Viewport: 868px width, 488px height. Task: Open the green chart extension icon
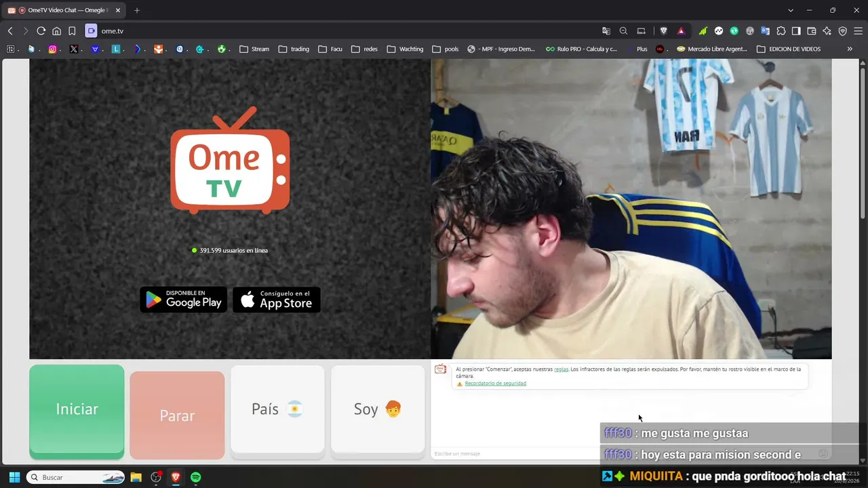(x=703, y=31)
